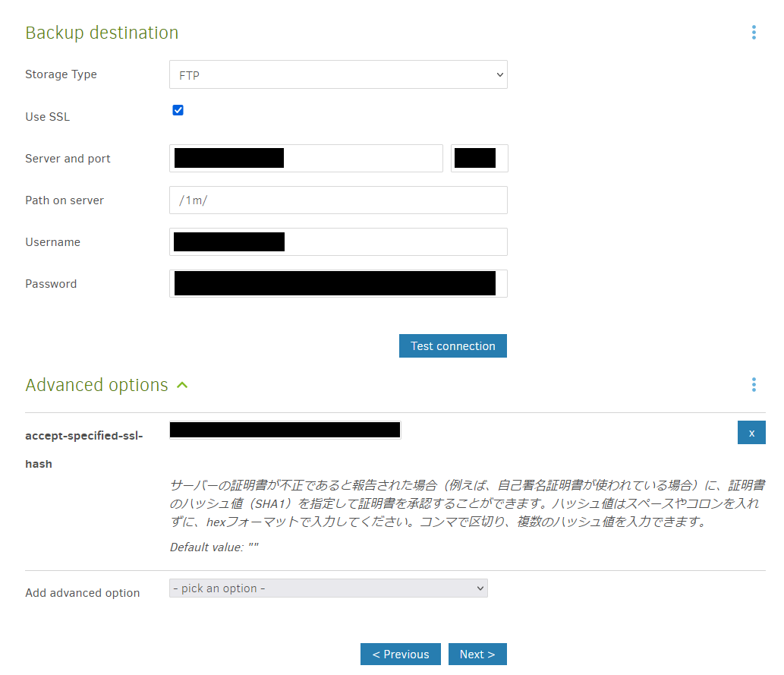Remove the accept-specified-ssl-hash option with x
Image resolution: width=784 pixels, height=675 pixels.
(751, 433)
